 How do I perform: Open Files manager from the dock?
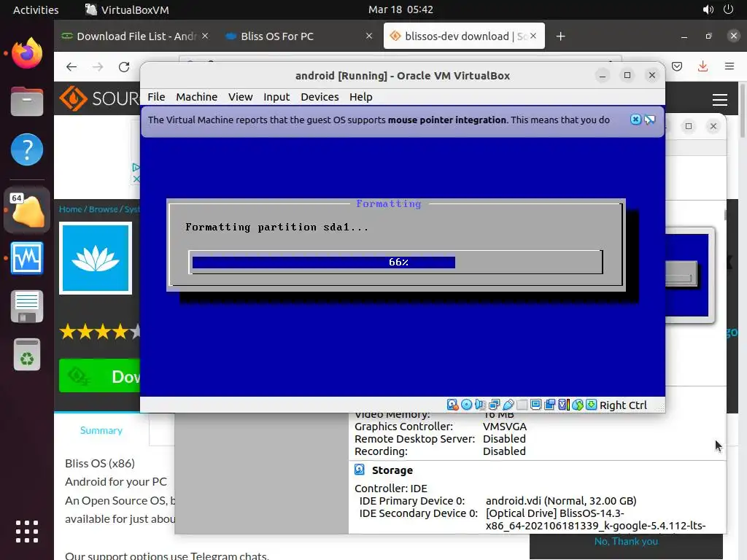pyautogui.click(x=27, y=101)
